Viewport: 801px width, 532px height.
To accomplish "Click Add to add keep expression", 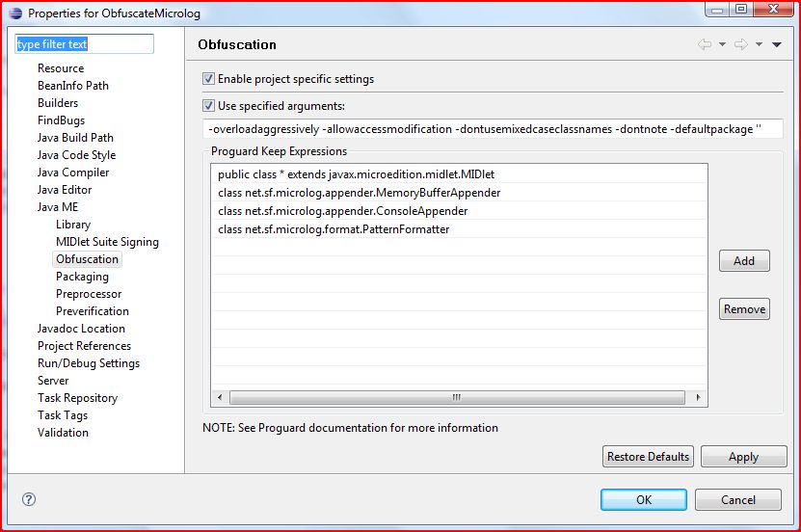I will [744, 261].
